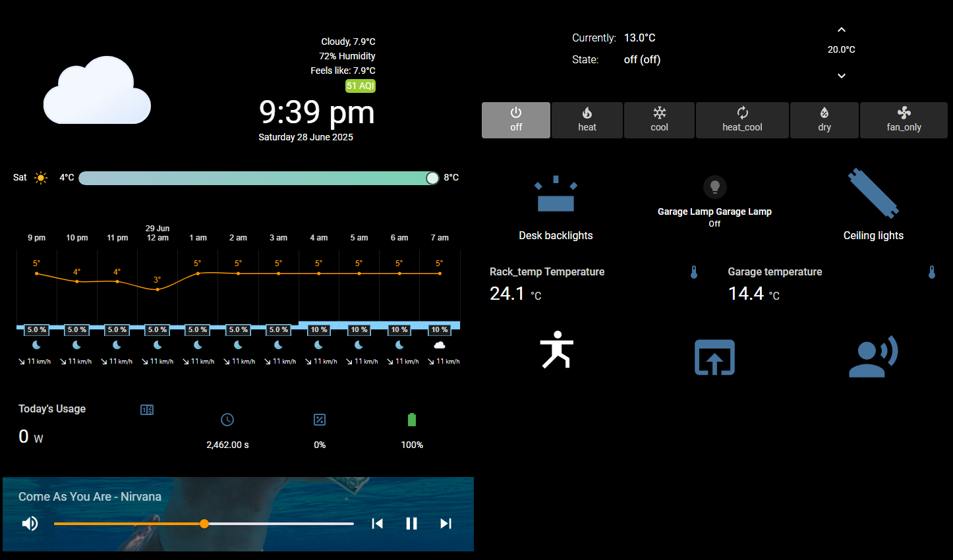Select the dry thermostat mode
The width and height of the screenshot is (953, 560).
coord(824,120)
